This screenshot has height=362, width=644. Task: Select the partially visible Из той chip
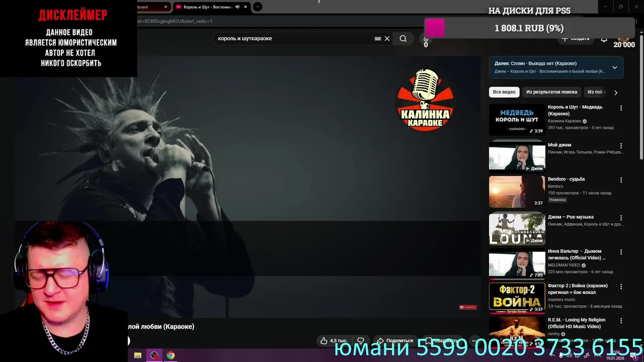[x=596, y=92]
